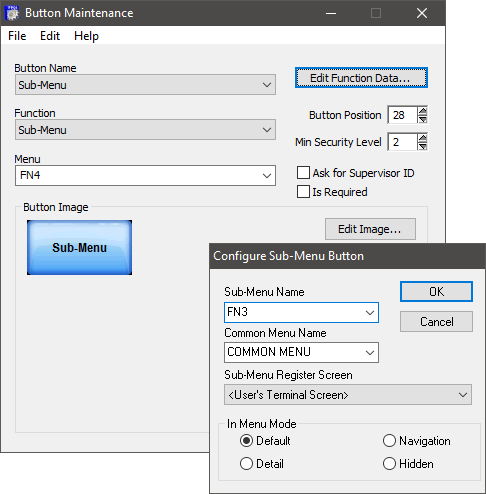Open the File menu
486x494 pixels.
click(17, 36)
